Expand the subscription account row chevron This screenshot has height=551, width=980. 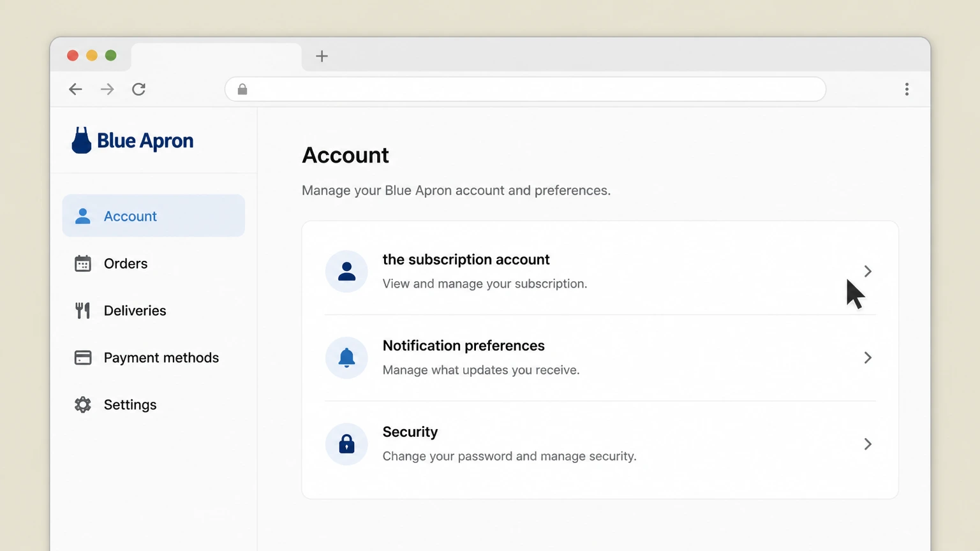coord(868,272)
